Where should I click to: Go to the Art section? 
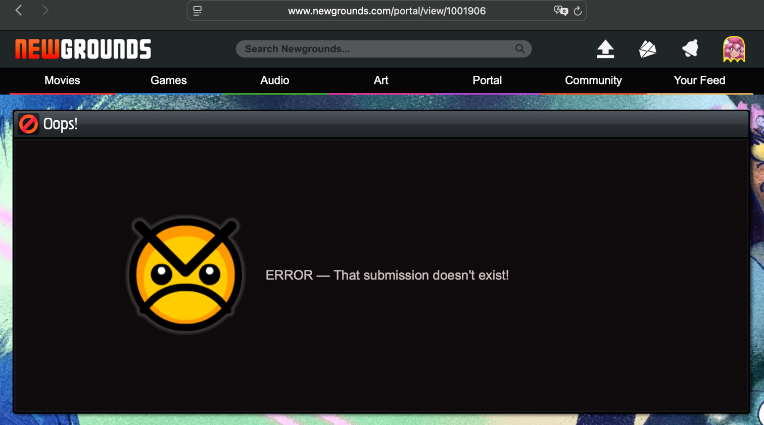point(381,80)
